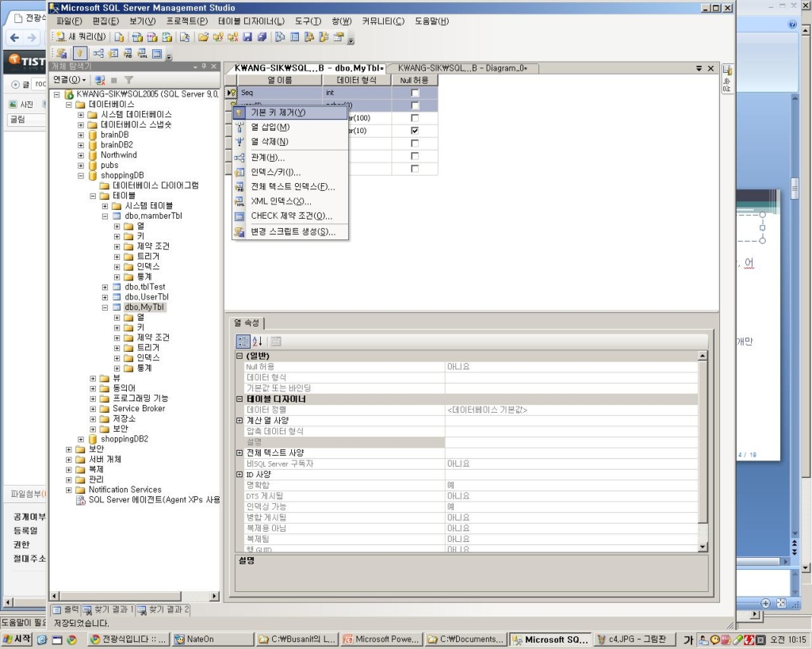The image size is (812, 649).
Task: Switch to the Diagram_0 document tab
Action: (x=462, y=68)
